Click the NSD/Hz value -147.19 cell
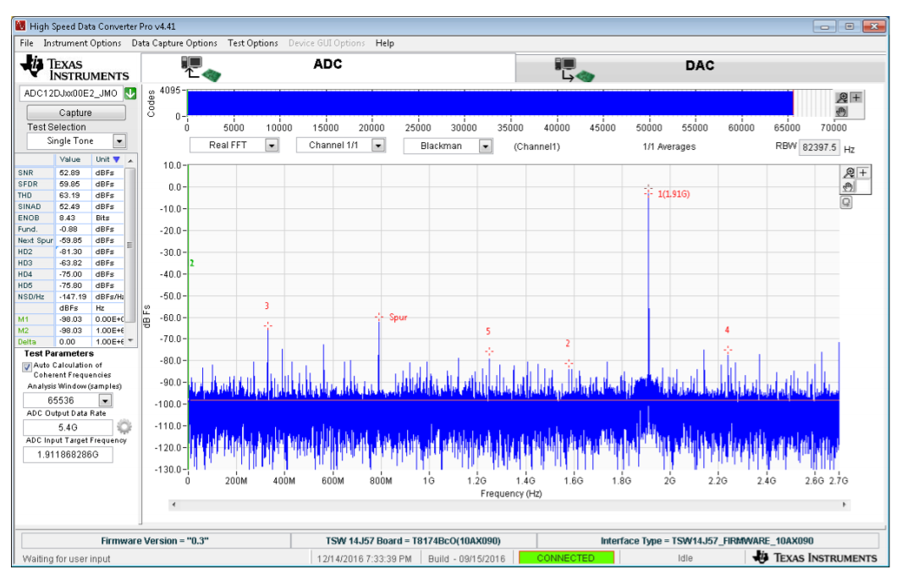 click(73, 296)
